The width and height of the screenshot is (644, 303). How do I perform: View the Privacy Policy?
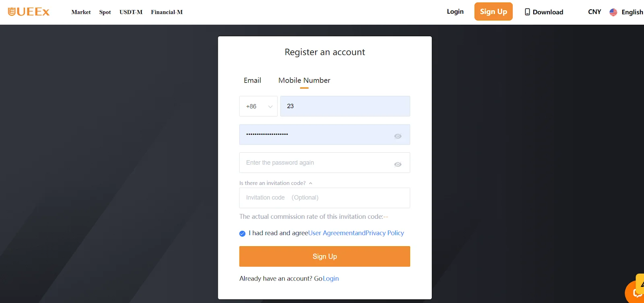(x=384, y=233)
